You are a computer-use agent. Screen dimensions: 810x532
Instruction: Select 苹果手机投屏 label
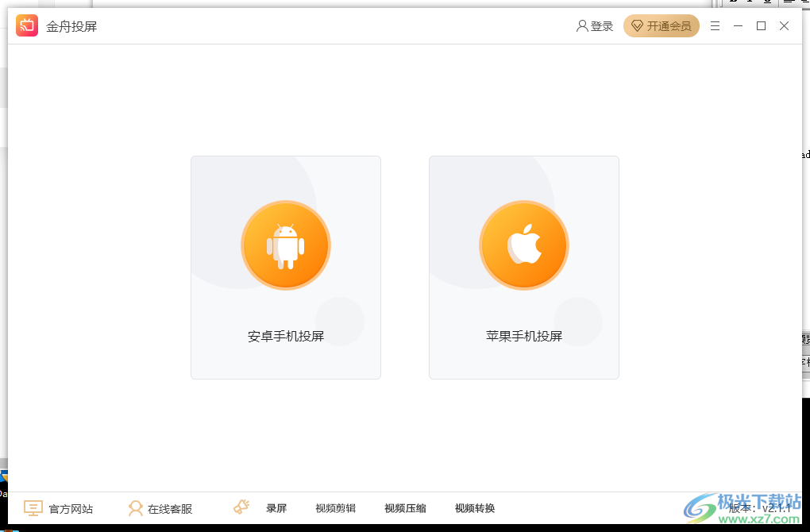click(x=524, y=336)
